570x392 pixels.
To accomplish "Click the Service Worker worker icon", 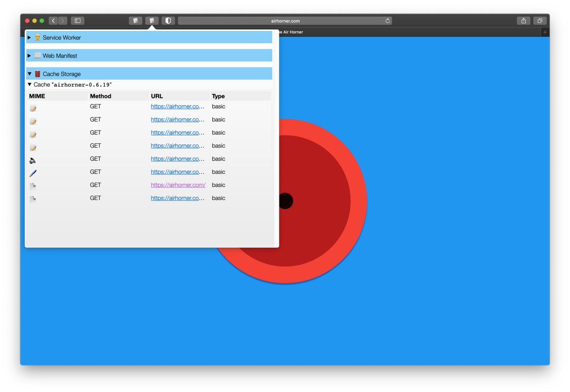I will click(38, 38).
